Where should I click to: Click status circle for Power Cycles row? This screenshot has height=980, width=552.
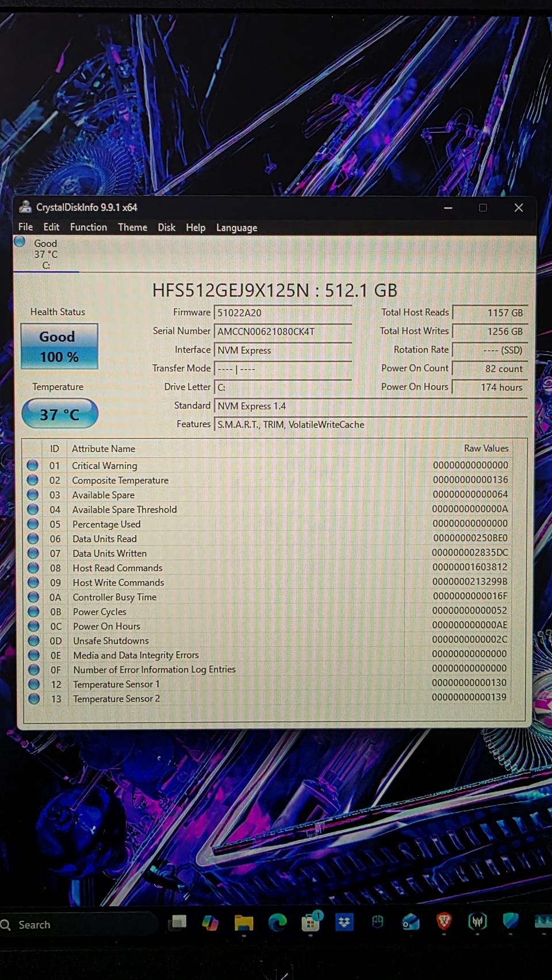pos(33,612)
